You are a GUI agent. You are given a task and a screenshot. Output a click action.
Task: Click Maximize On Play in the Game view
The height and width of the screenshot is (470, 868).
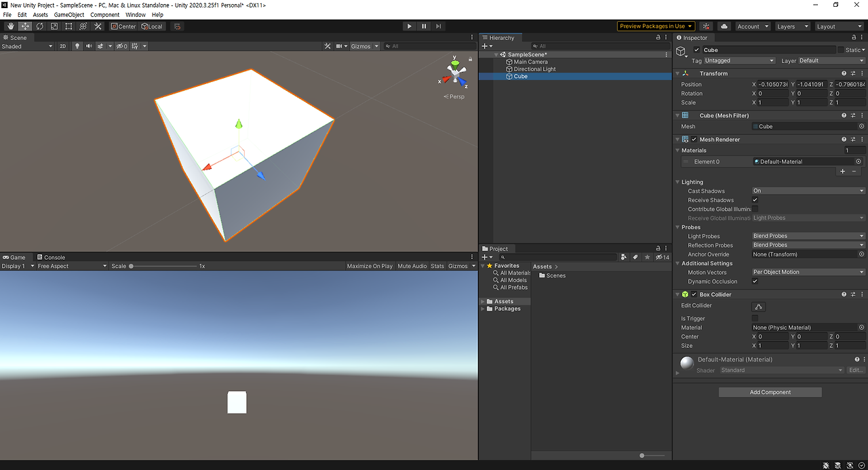[x=370, y=266]
